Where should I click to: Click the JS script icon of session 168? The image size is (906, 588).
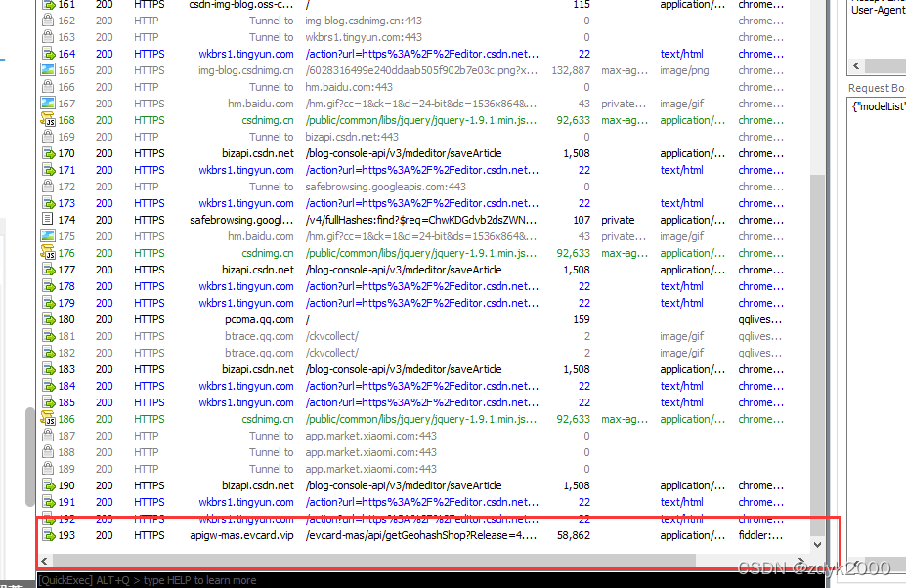point(48,120)
